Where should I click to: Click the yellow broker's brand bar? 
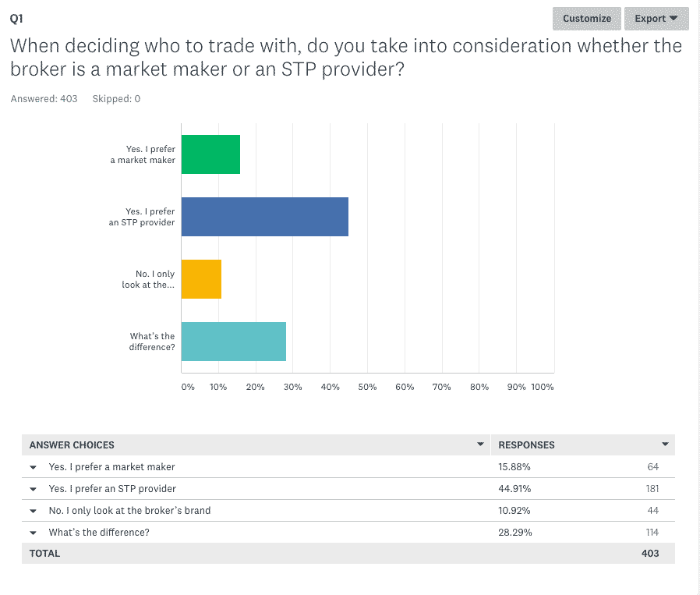(x=201, y=279)
